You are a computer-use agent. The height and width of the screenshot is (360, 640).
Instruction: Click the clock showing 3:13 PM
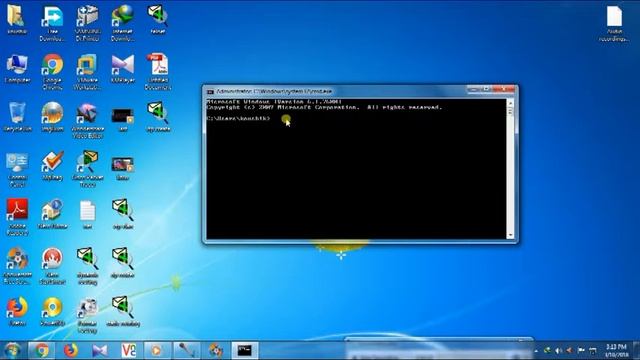point(617,350)
